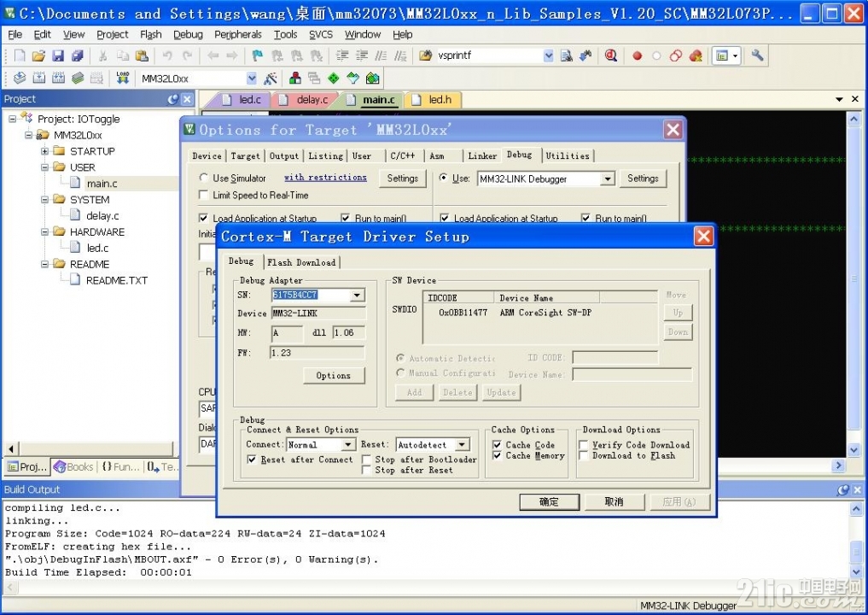Click the editor vertical scrollbar down arrow

(x=853, y=450)
